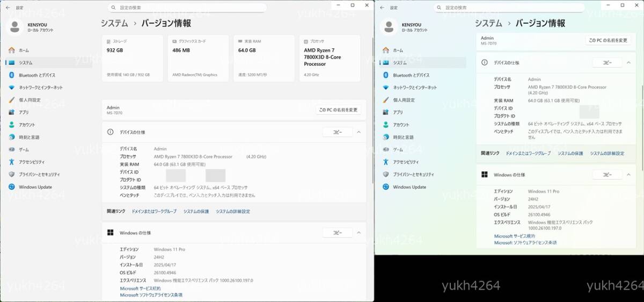The image size is (644, 302).
Task: Click システム breadcrumb in left window
Action: click(x=114, y=23)
